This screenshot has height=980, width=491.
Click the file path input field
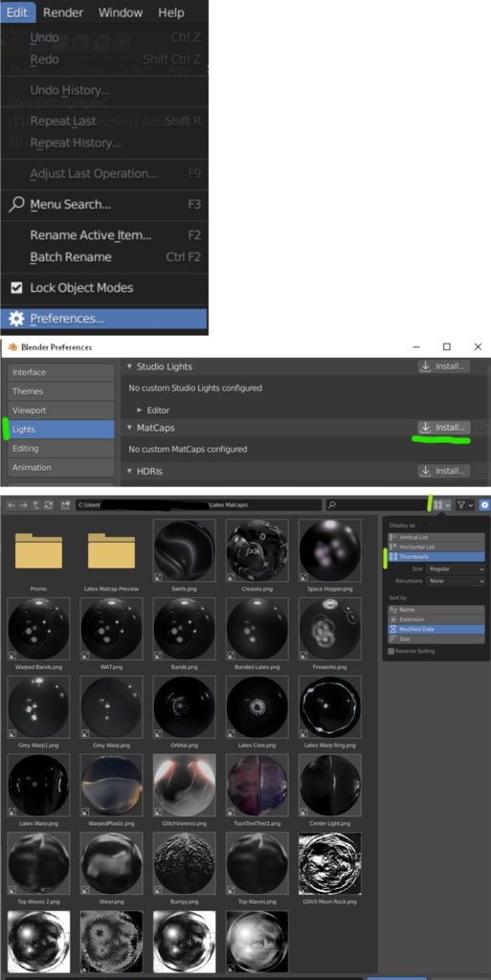pos(199,505)
